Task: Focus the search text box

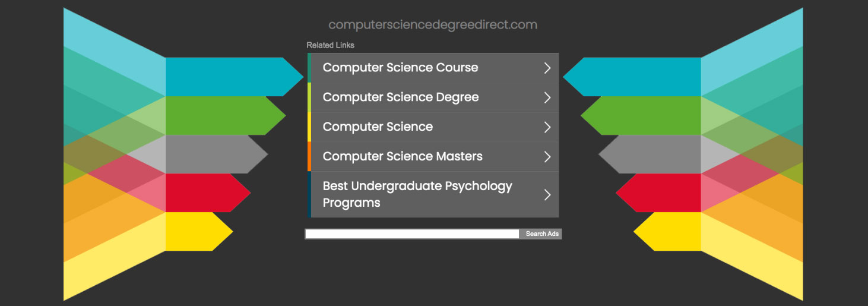Action: click(x=412, y=234)
